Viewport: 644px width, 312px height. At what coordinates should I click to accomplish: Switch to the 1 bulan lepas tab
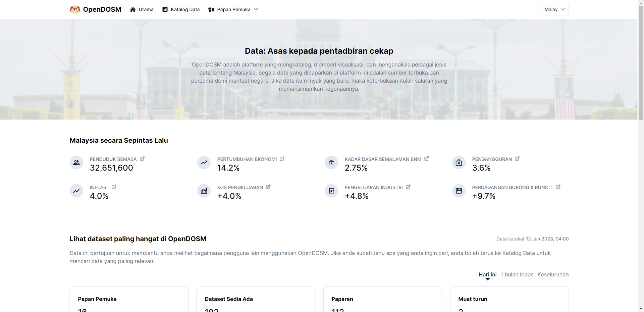[517, 274]
